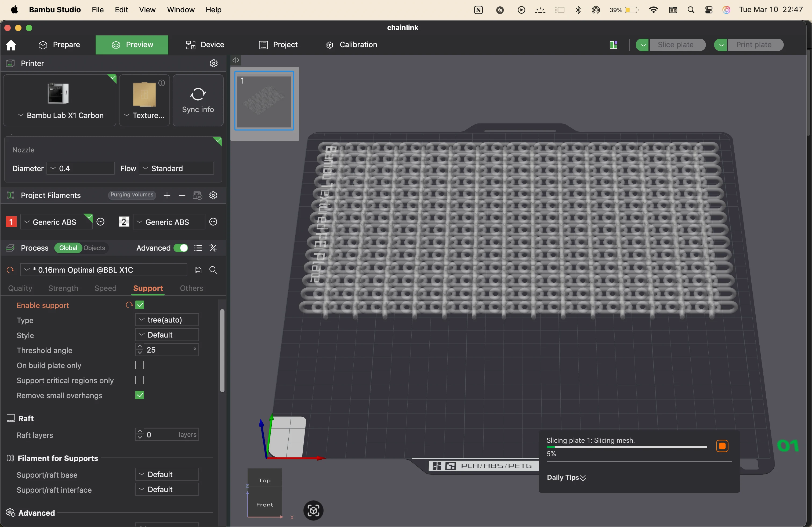
Task: Open the Prepare tab
Action: (x=59, y=45)
